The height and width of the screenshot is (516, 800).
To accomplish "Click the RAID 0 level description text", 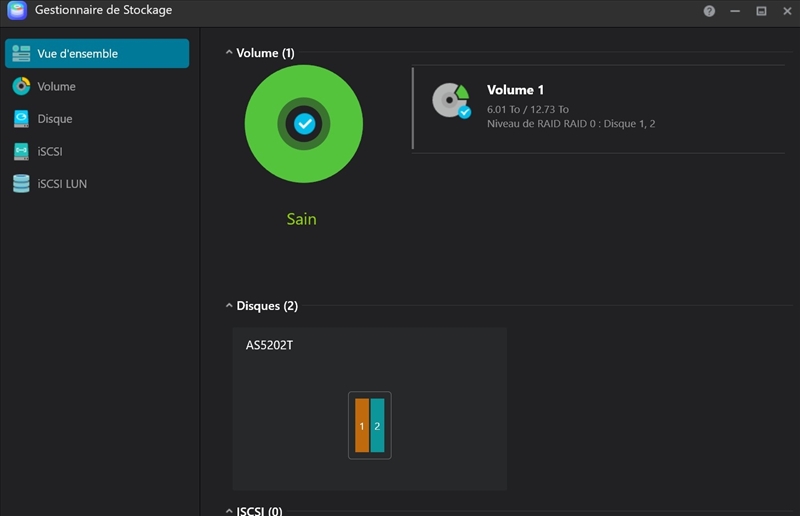I will coord(570,124).
